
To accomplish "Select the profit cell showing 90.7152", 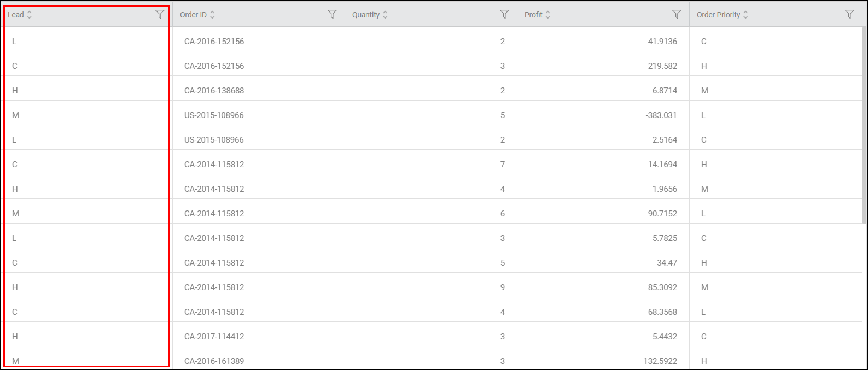I will pos(603,213).
